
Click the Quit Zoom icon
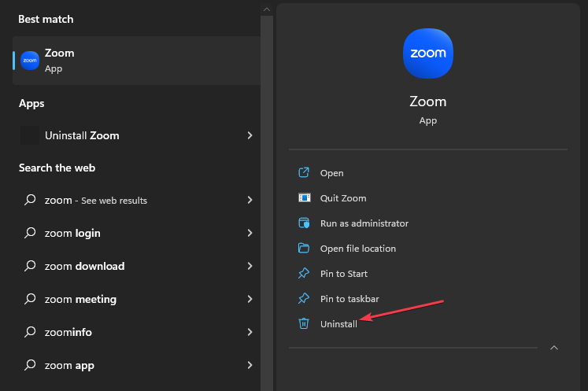(x=304, y=197)
